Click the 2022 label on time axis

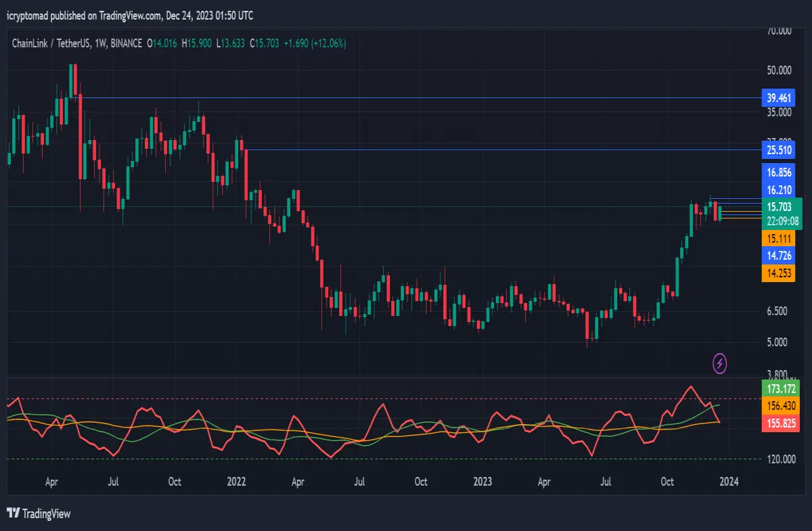coord(236,482)
